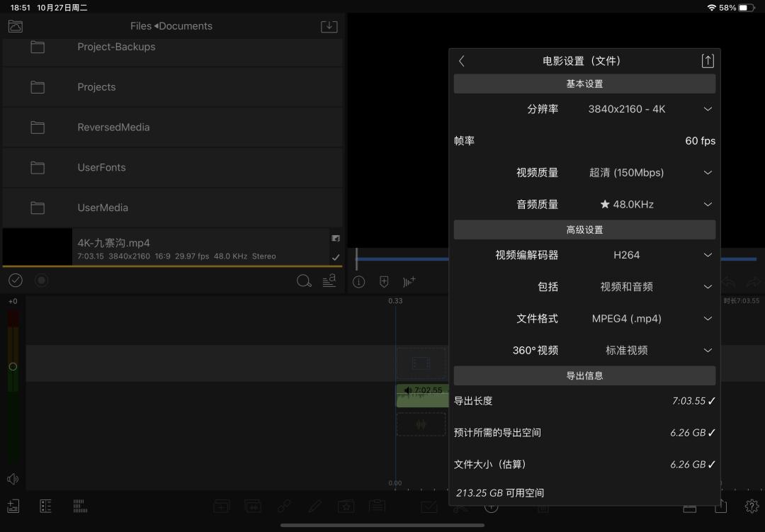Toggle the select-all checkmark circle in library
Screen dimensions: 765x532
pyautogui.click(x=16, y=281)
